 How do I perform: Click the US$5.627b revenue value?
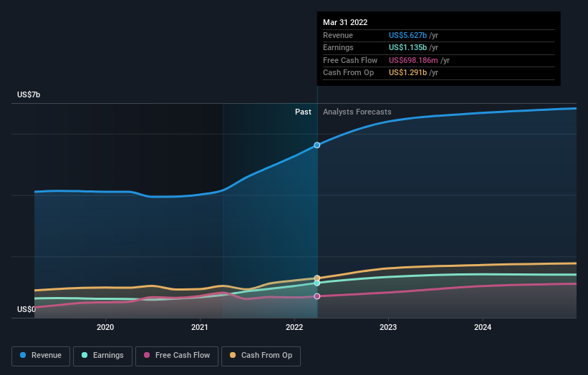point(408,35)
